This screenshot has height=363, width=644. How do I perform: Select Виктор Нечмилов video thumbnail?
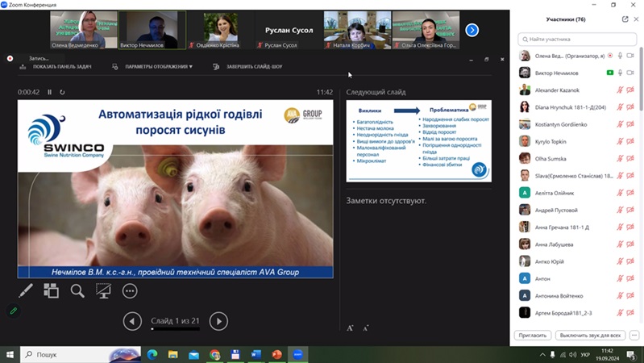(x=152, y=30)
